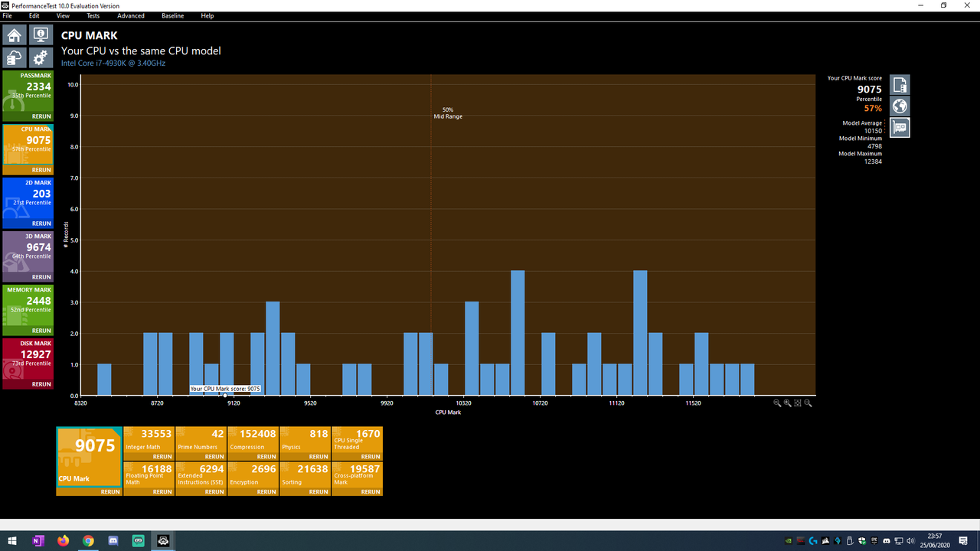Open the Windows Start menu
The width and height of the screenshot is (980, 551).
click(12, 540)
